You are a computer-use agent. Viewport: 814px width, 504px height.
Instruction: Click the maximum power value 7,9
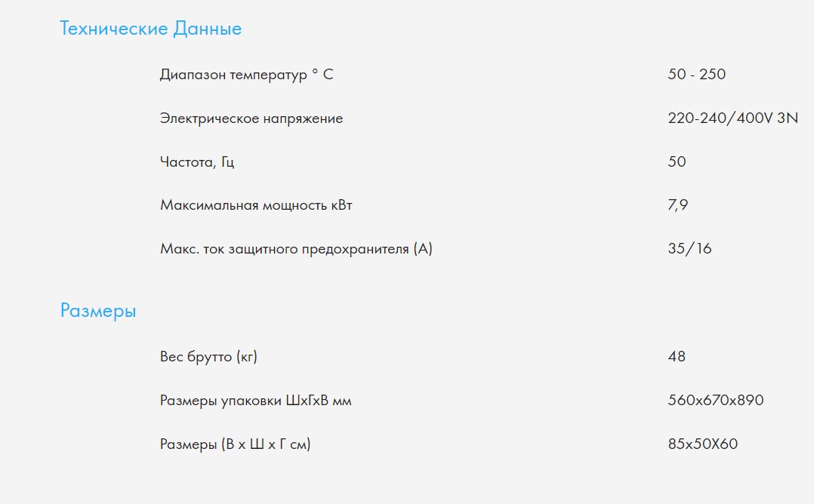tap(678, 205)
